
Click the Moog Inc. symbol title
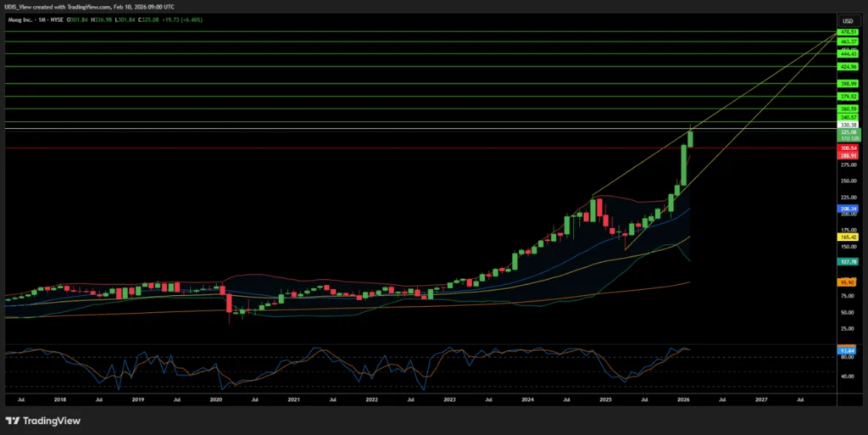point(21,20)
